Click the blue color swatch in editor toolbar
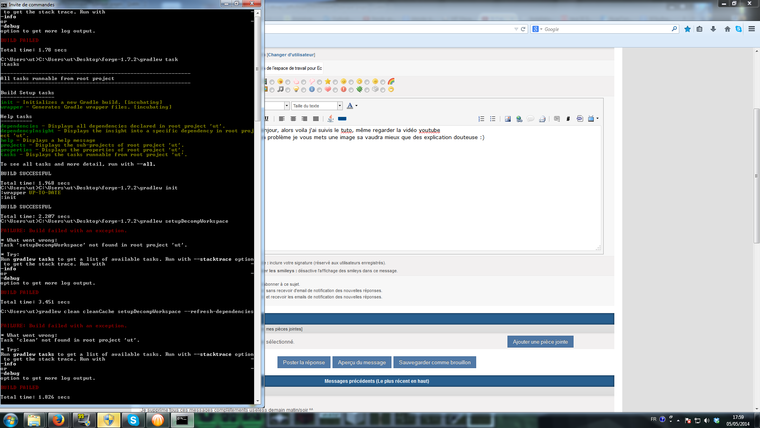 342,119
